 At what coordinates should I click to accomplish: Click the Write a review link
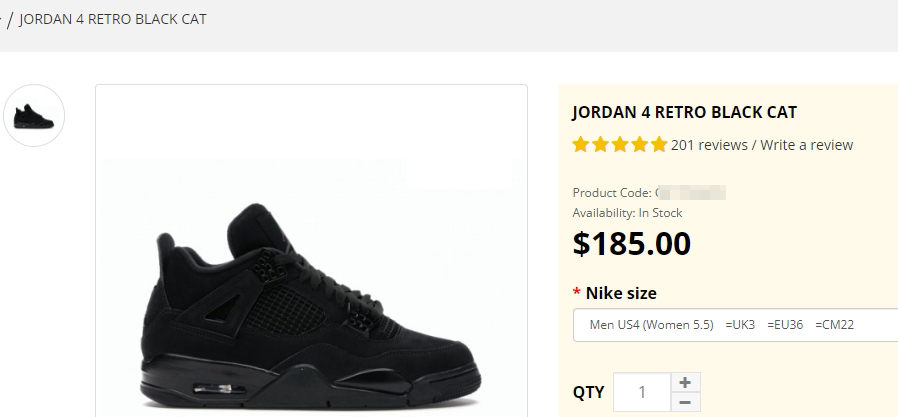point(807,145)
